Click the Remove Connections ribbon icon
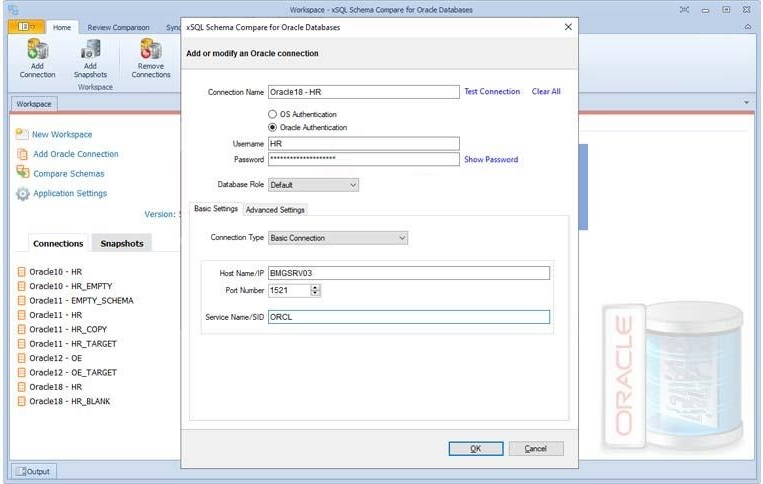This screenshot has height=484, width=763. coord(150,50)
